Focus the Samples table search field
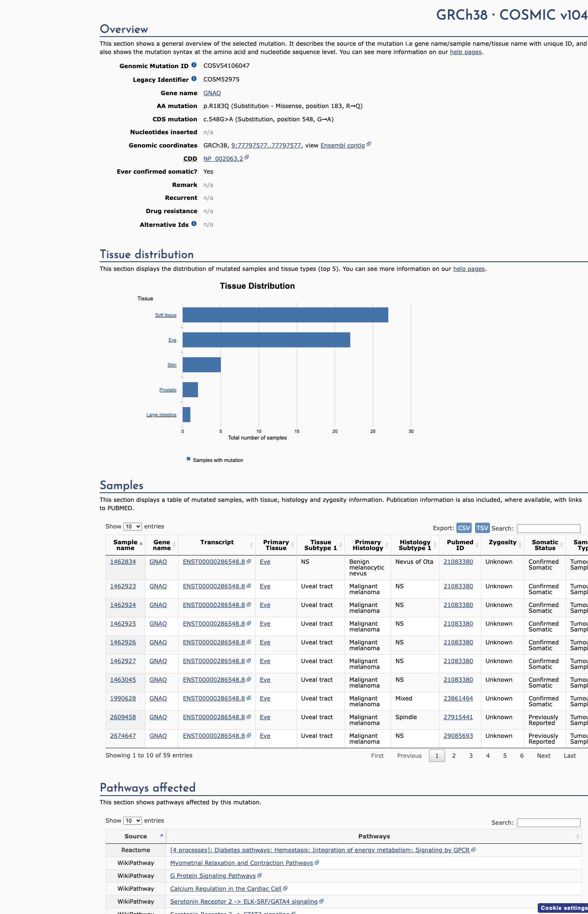 549,528
